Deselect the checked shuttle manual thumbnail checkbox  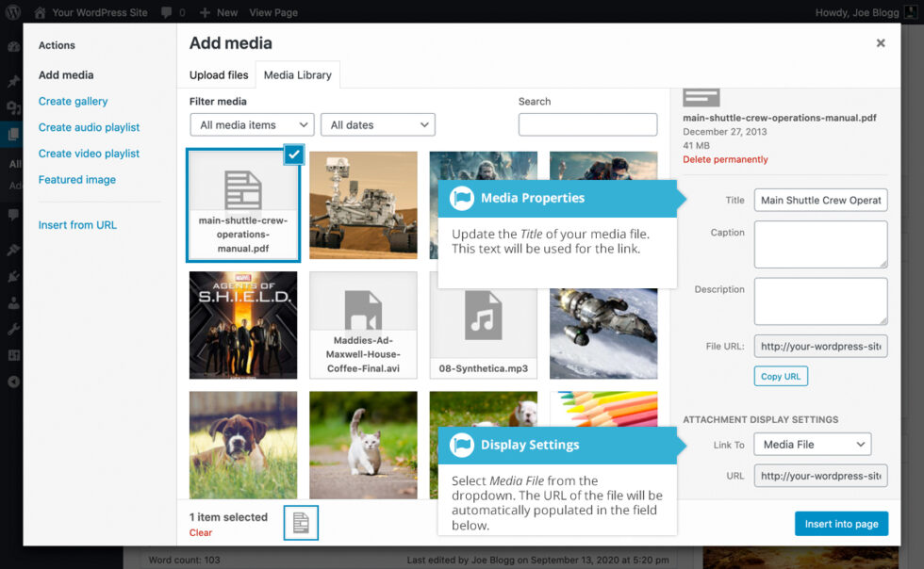[293, 155]
